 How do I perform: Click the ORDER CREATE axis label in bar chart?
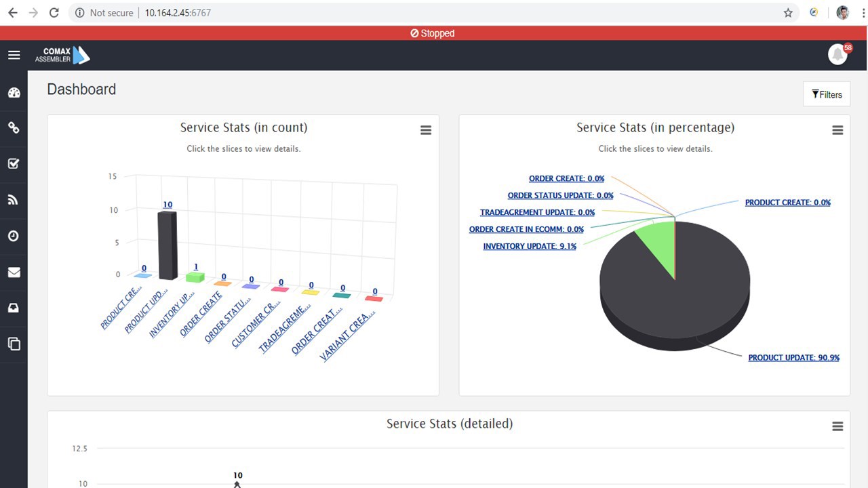(x=201, y=314)
